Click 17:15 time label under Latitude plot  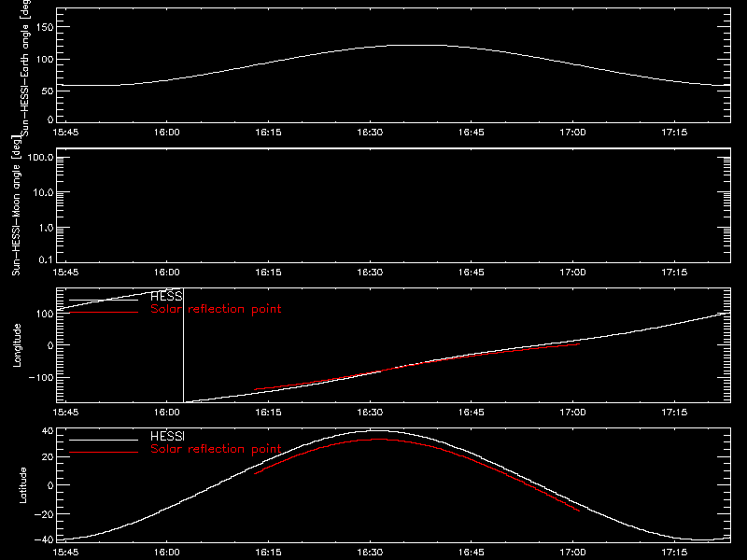[x=674, y=553]
